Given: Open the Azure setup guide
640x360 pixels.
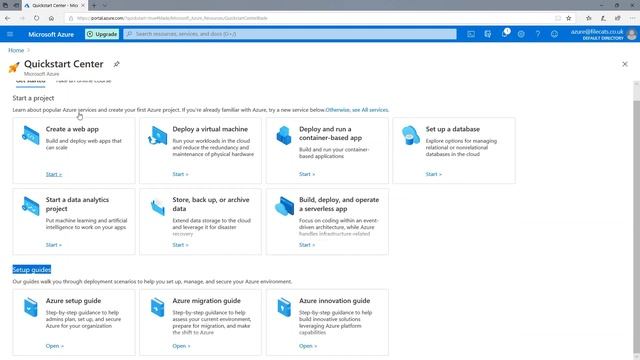Looking at the screenshot, I should tap(54, 346).
